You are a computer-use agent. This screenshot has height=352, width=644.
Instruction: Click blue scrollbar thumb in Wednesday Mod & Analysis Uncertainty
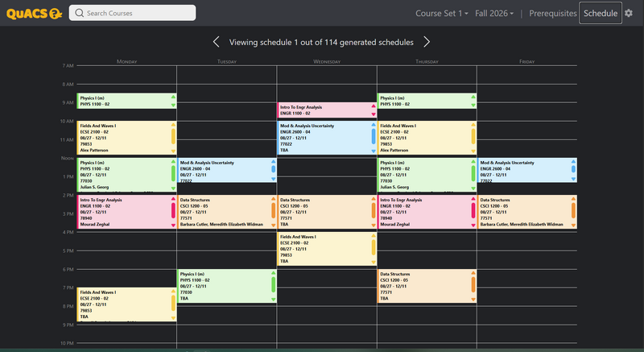coord(374,137)
